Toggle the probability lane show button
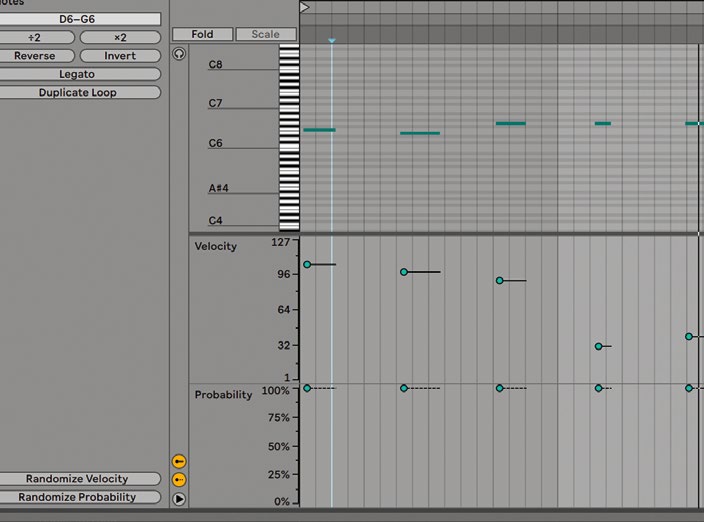Image resolution: width=704 pixels, height=522 pixels. tap(179, 480)
